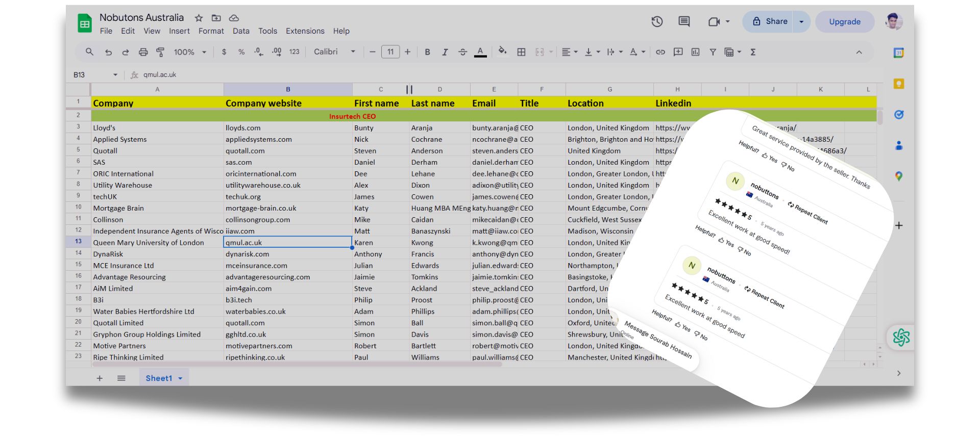Open the Google account avatar
This screenshot has width=980, height=440.
click(893, 21)
